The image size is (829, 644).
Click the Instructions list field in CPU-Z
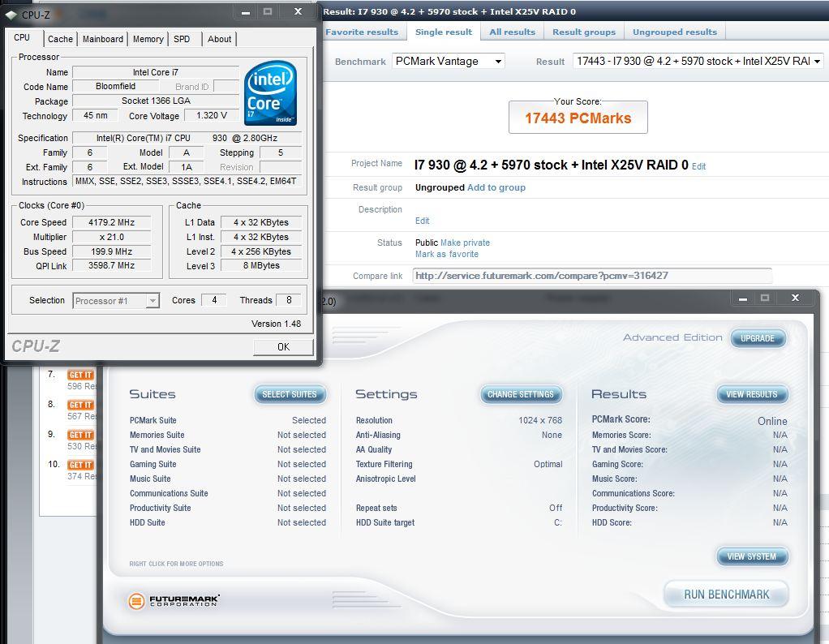(187, 182)
